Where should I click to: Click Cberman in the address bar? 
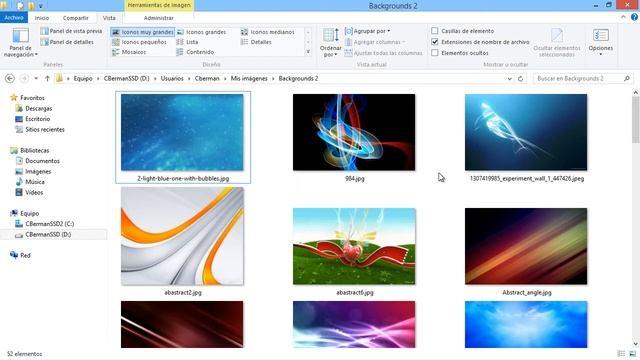[x=207, y=79]
